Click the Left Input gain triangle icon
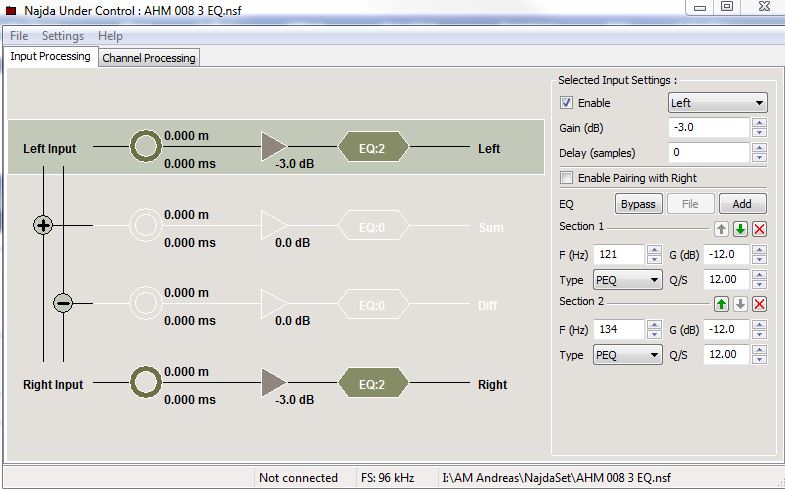This screenshot has height=489, width=785. click(x=274, y=146)
